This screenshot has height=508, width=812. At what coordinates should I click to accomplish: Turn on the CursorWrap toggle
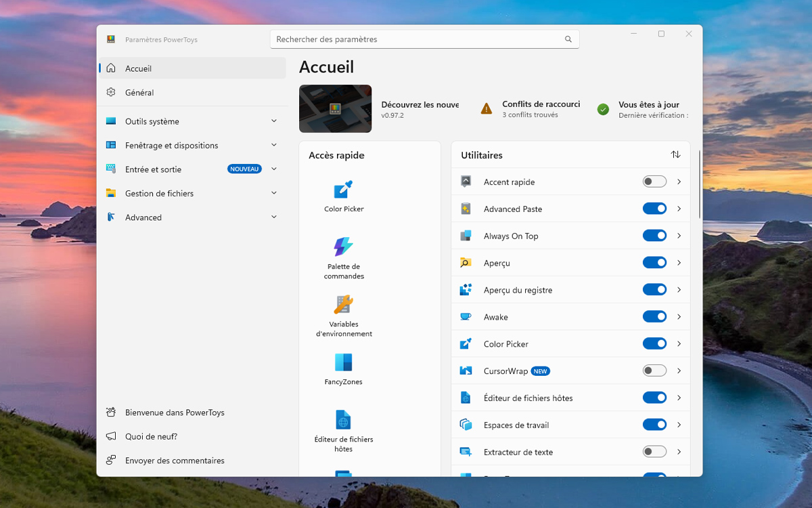click(x=654, y=371)
